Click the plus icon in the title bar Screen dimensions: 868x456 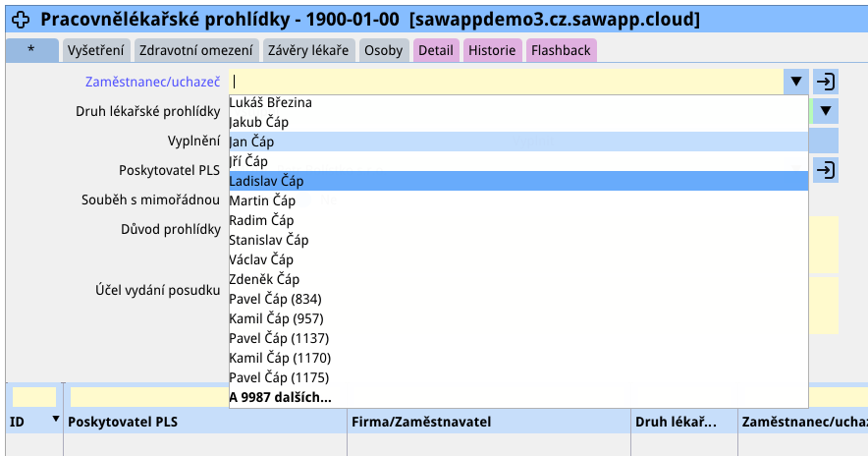pyautogui.click(x=22, y=20)
